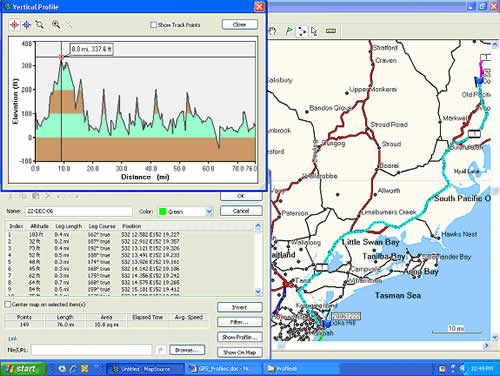Click the 8.8 mi, 337.6 ft tooltip label
Viewport: 500px width, 376px height.
91,49
